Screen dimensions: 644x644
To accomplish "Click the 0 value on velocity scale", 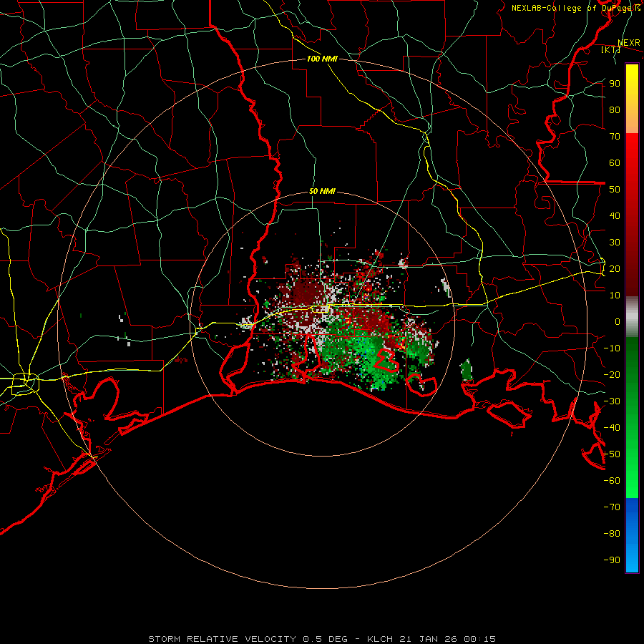I will point(618,321).
